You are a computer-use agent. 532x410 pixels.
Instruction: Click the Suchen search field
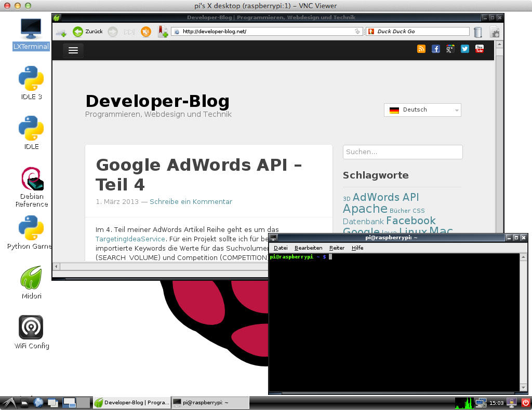click(402, 152)
